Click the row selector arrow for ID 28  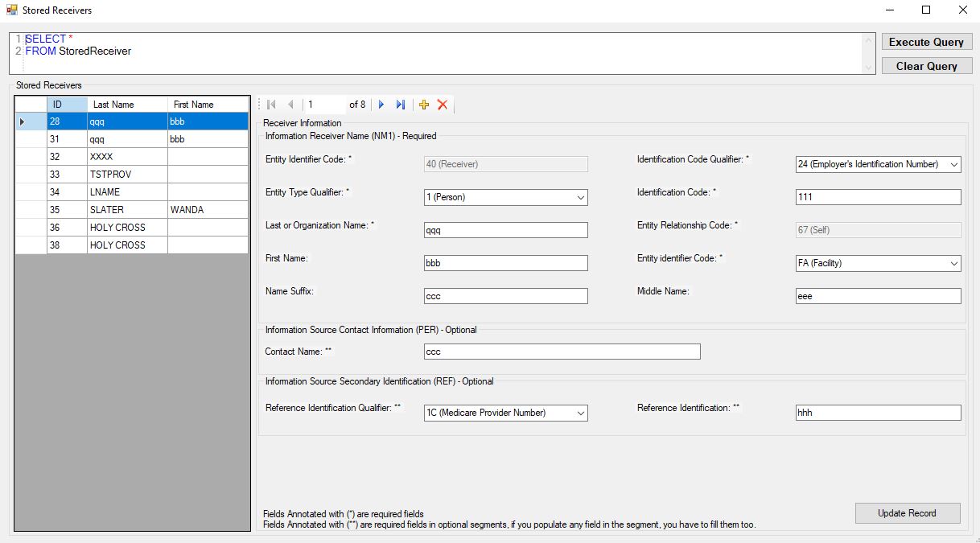(31, 121)
